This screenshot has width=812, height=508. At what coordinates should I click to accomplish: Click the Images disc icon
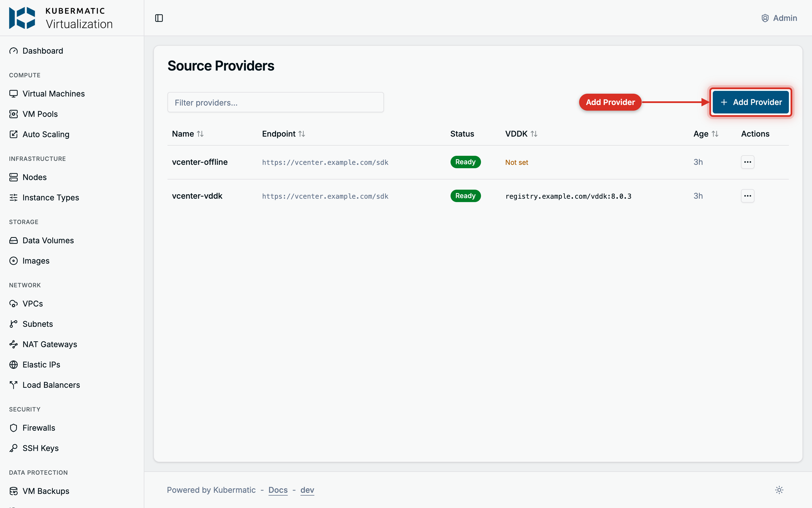click(x=14, y=261)
